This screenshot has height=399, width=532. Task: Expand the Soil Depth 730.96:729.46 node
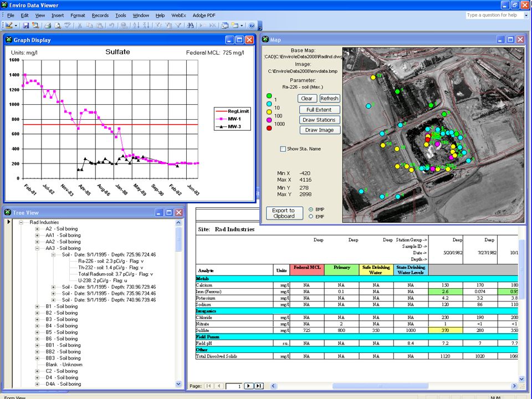click(x=53, y=287)
